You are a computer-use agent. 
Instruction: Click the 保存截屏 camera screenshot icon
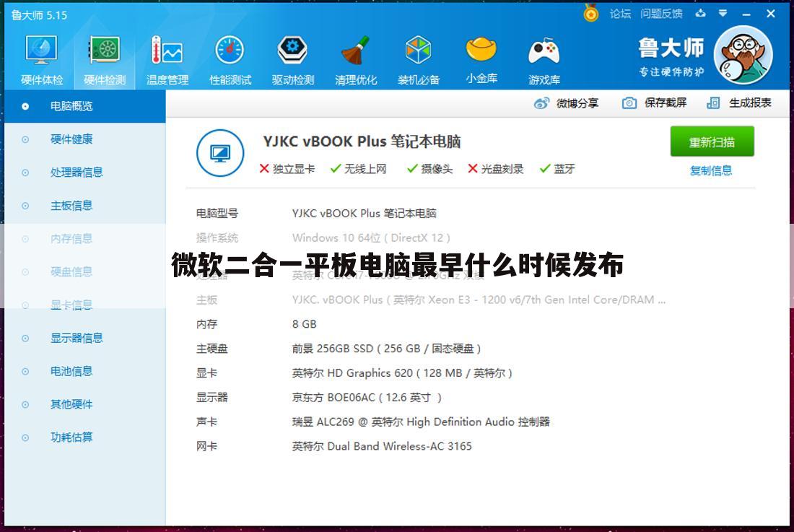(x=629, y=103)
